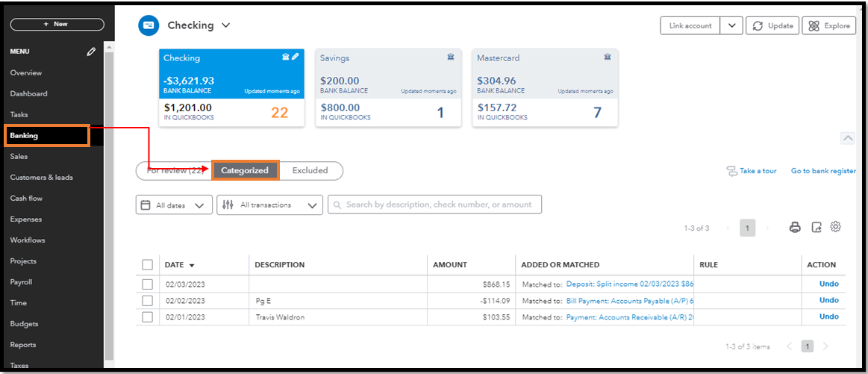Select the Mastercard account card
Image resolution: width=868 pixels, height=374 pixels.
point(545,88)
